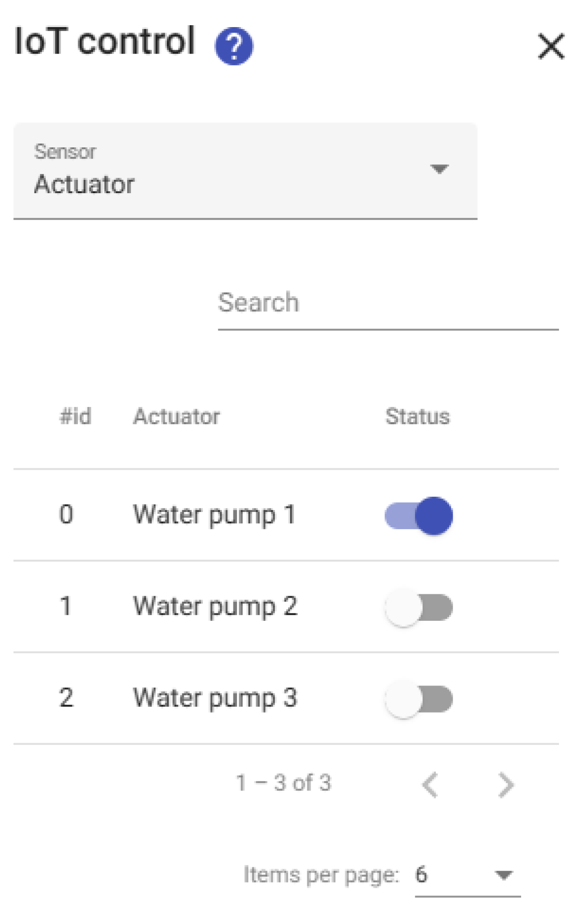Click the 1 – 3 of 3 range label
588x920 pixels.
pos(283,783)
